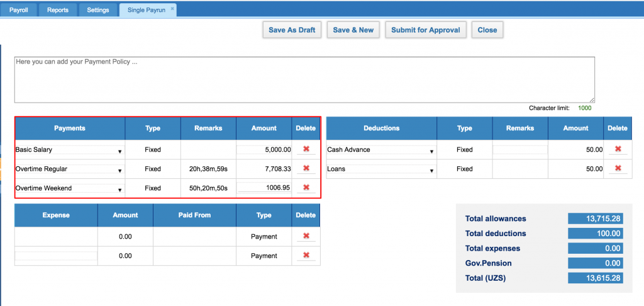The height and width of the screenshot is (306, 644).
Task: Click the Gov.Pension label
Action: pos(488,263)
